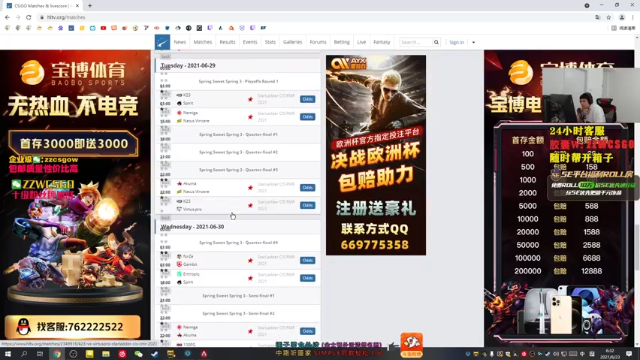Open the Matches menu item
640x360 pixels.
pyautogui.click(x=202, y=42)
